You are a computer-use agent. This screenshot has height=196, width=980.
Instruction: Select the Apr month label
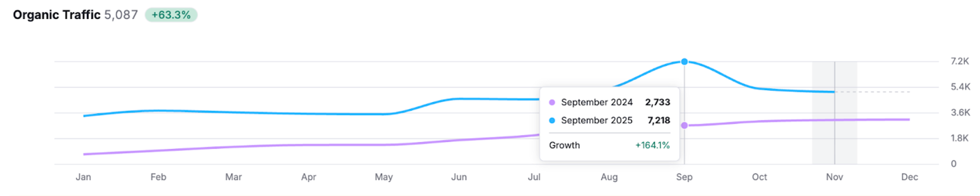coord(309,177)
